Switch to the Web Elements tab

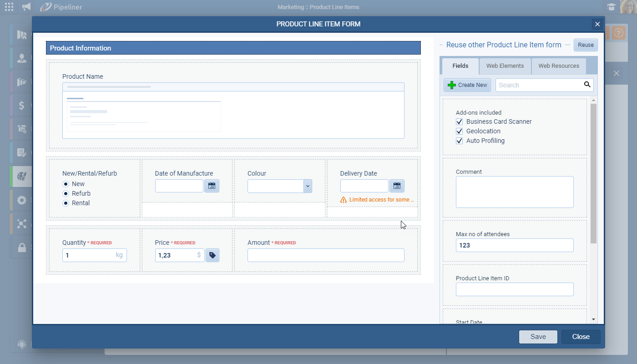click(505, 66)
